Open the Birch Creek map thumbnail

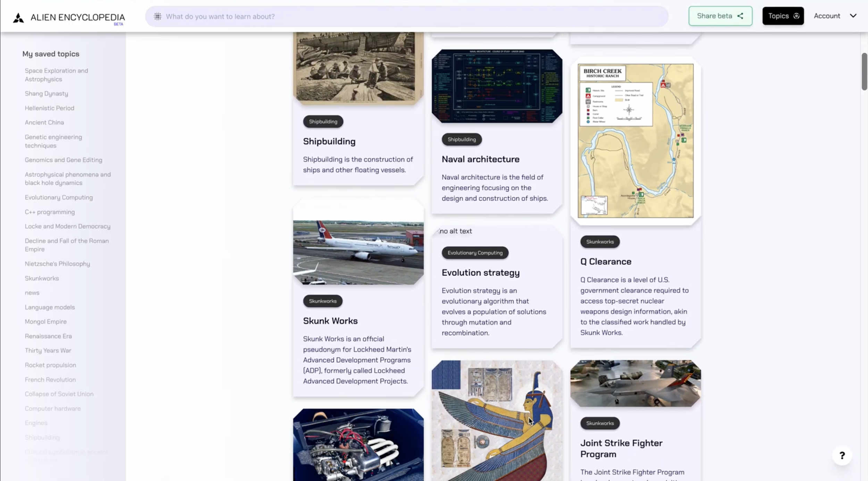pyautogui.click(x=635, y=141)
